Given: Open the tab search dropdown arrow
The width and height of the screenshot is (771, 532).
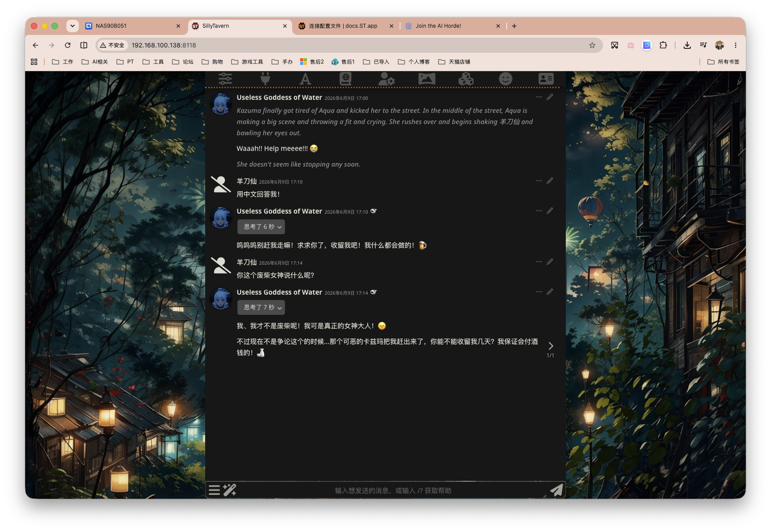Looking at the screenshot, I should (73, 26).
